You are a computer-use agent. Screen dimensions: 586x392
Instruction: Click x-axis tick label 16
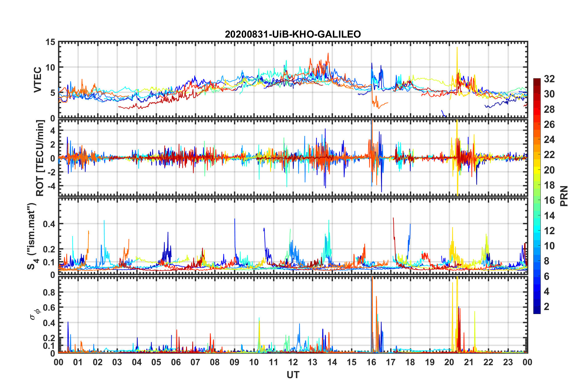click(x=371, y=362)
